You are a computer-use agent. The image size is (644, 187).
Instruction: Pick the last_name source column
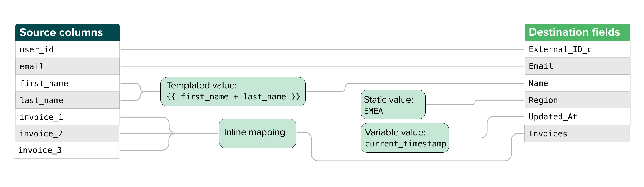tap(67, 100)
